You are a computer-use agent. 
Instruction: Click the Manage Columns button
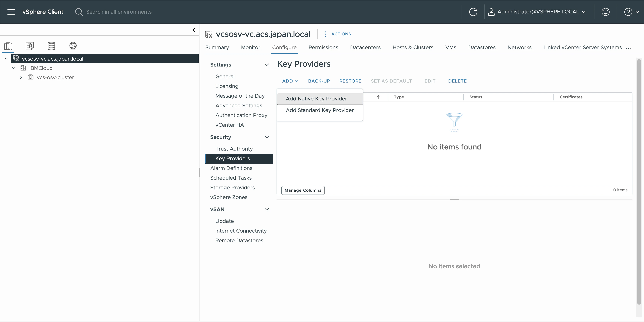tap(303, 190)
